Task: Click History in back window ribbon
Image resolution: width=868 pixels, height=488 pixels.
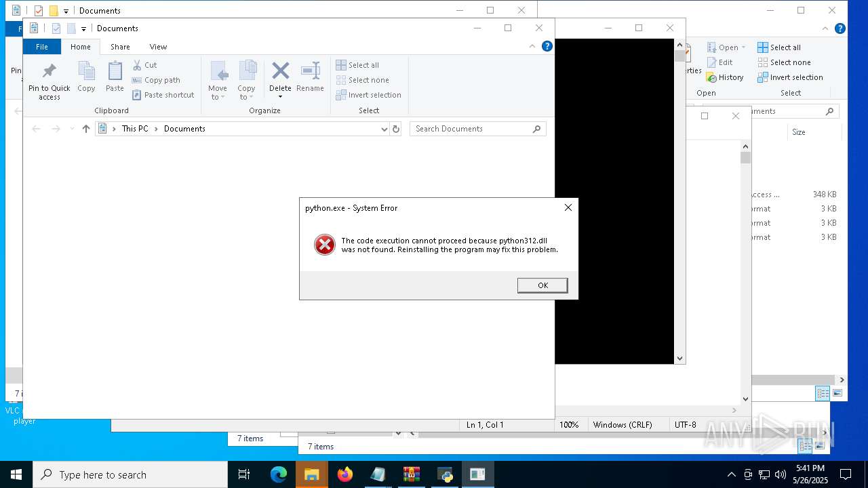Action: [x=725, y=77]
